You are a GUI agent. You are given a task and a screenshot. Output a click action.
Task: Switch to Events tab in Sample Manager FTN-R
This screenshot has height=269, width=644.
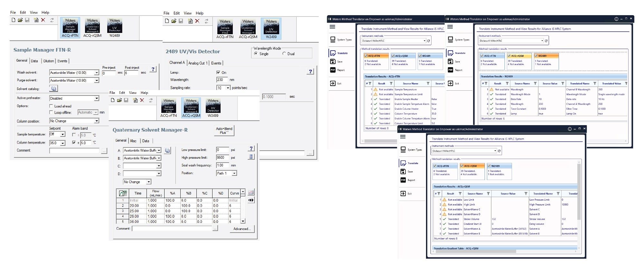pyautogui.click(x=62, y=61)
